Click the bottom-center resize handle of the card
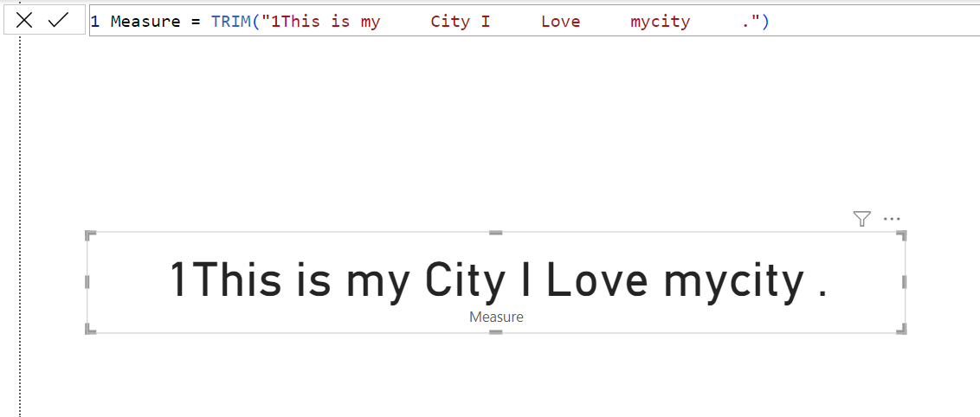The width and height of the screenshot is (980, 417). point(495,331)
